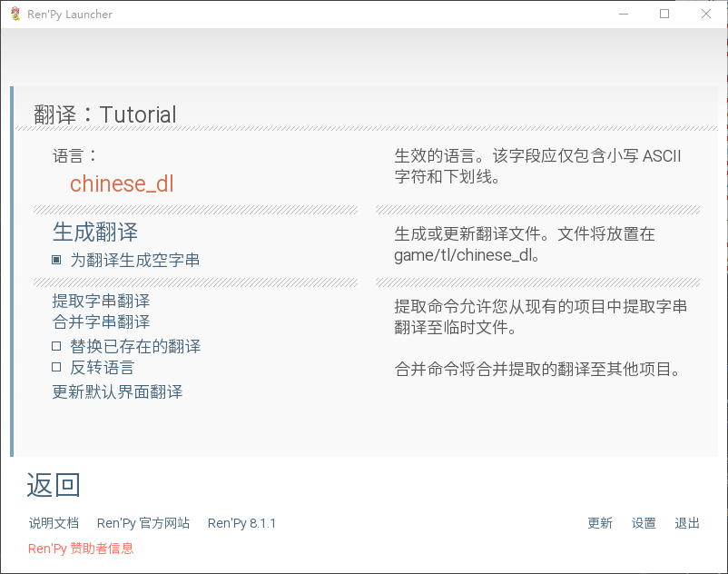Viewport: 728px width, 574px height.
Task: Click 生成翻译 to generate translations
Action: [x=95, y=232]
